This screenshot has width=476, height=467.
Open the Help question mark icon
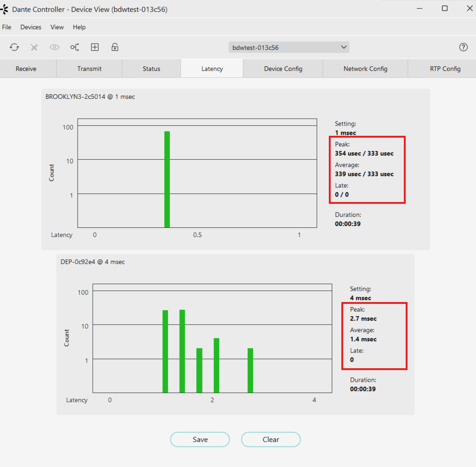coord(463,47)
